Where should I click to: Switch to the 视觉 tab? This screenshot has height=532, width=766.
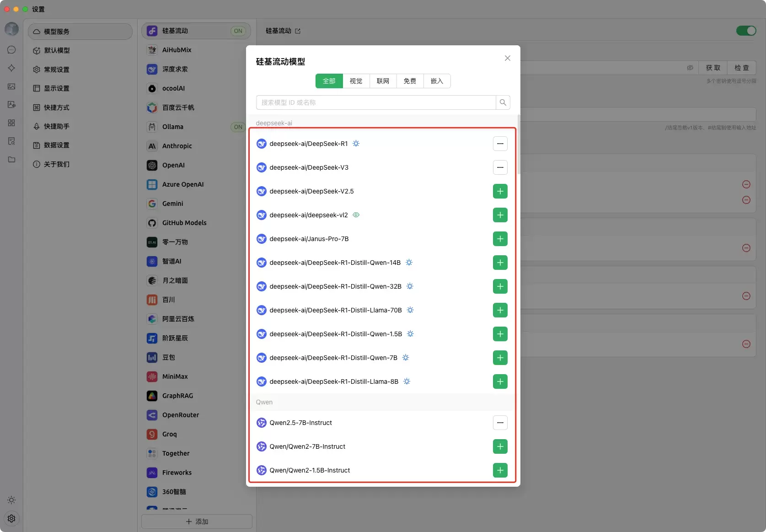[x=356, y=81]
